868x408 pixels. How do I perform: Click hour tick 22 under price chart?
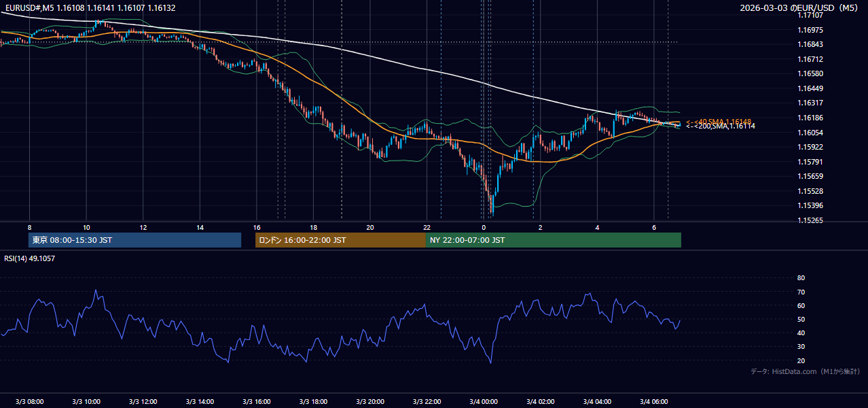427,227
